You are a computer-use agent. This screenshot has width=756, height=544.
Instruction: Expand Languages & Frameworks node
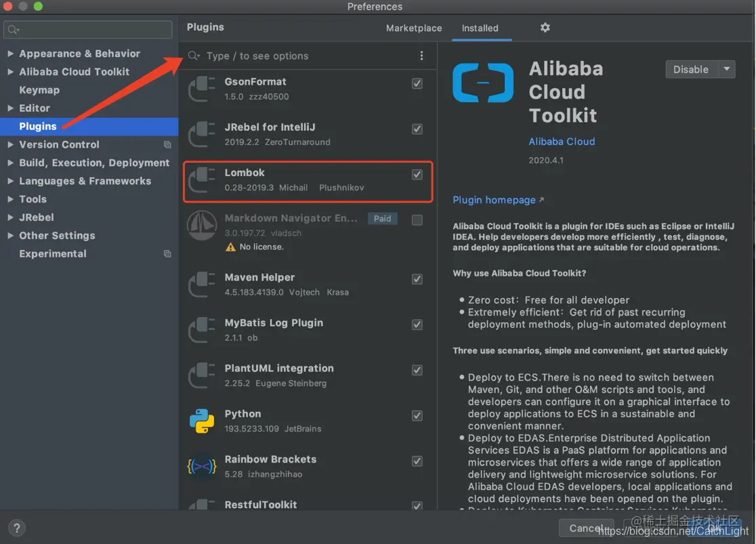[10, 181]
